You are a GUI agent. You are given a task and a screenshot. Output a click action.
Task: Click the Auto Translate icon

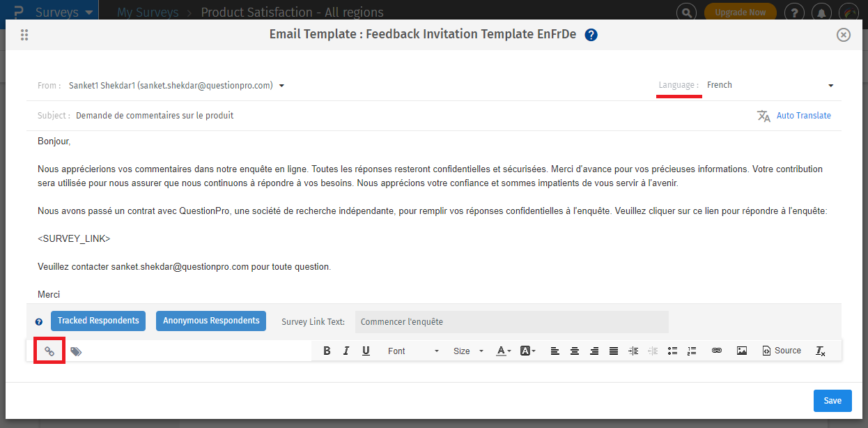coord(764,116)
